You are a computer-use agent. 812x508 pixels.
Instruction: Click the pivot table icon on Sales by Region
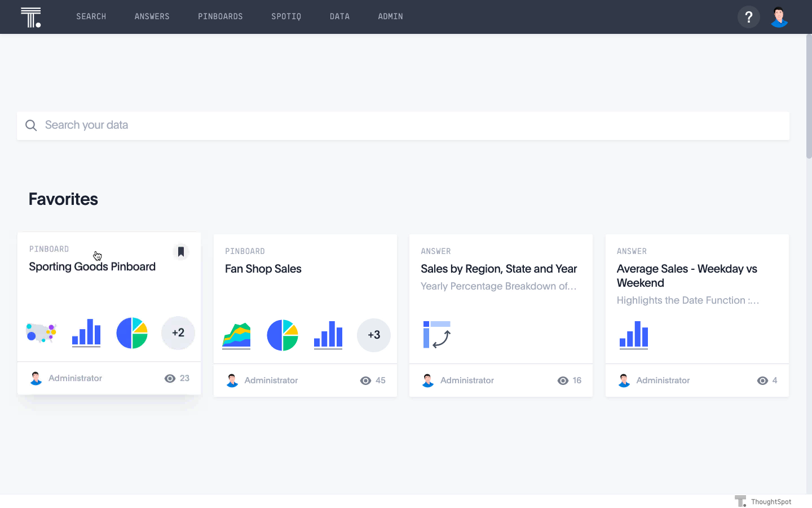[437, 335]
